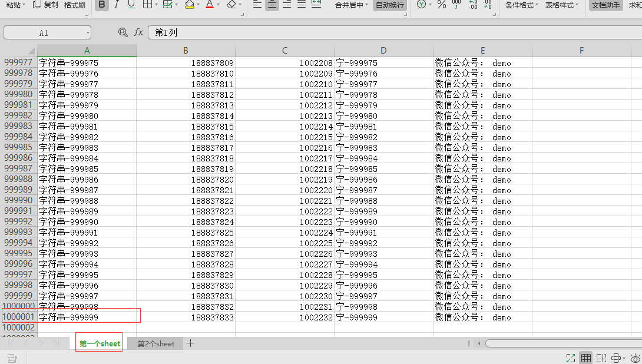Apply the red font color
Viewport: 642px width, 364px height.
[210, 5]
